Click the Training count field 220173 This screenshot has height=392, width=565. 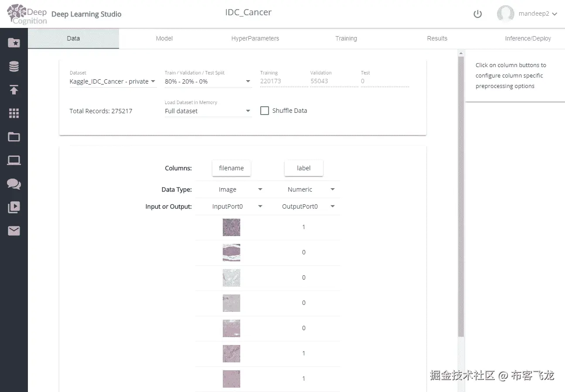pos(284,81)
